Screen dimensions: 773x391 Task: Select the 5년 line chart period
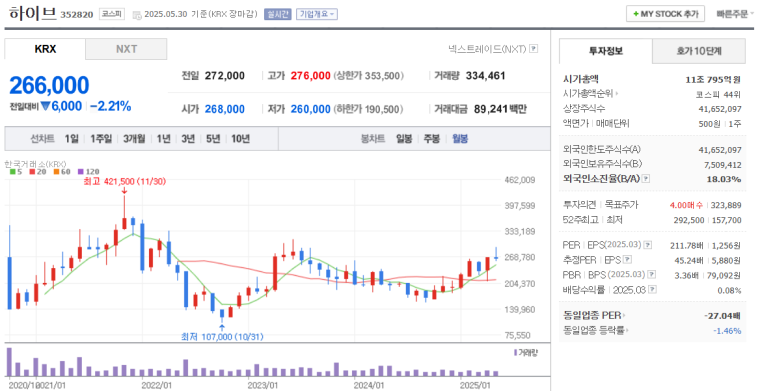(x=213, y=139)
